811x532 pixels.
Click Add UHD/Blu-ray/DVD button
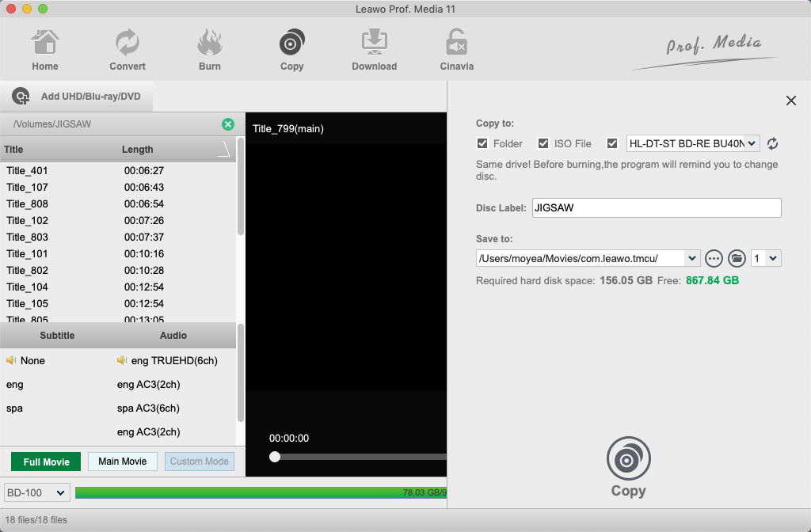pyautogui.click(x=79, y=97)
